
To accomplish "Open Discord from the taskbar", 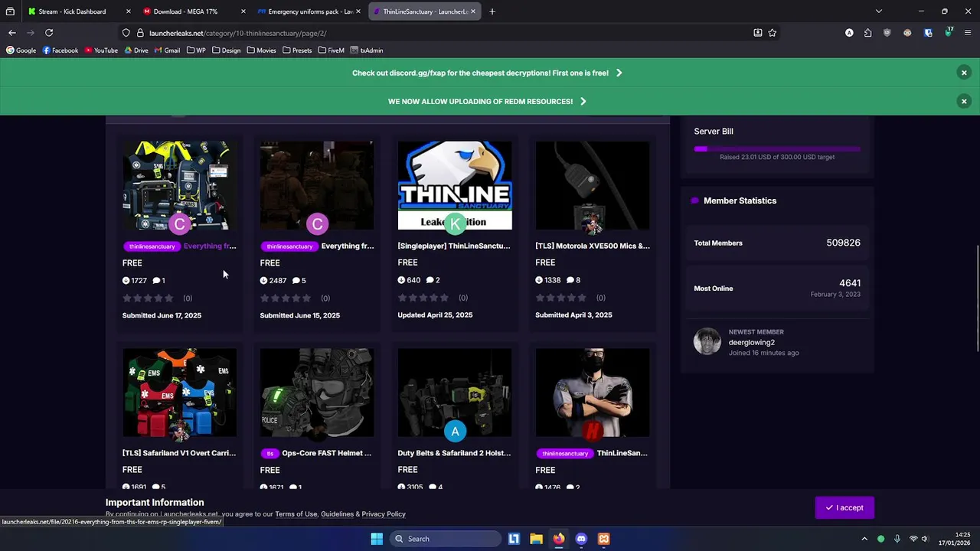I will point(581,539).
